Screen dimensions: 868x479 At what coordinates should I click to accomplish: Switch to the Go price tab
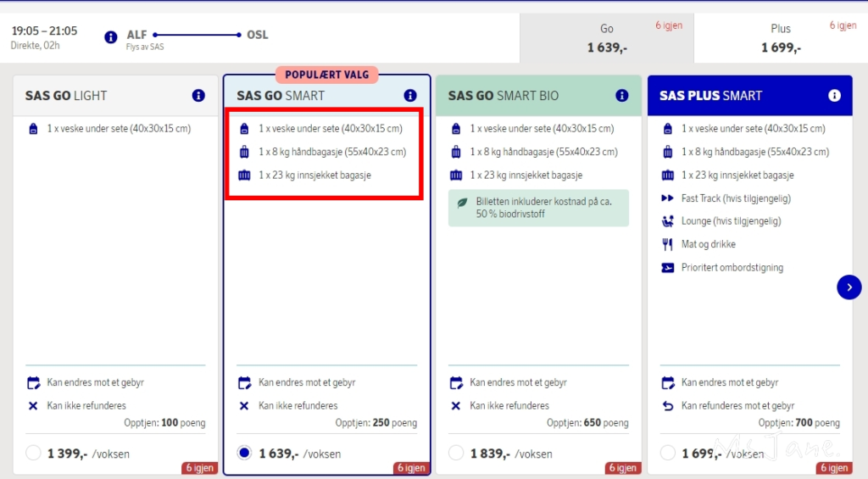click(606, 38)
